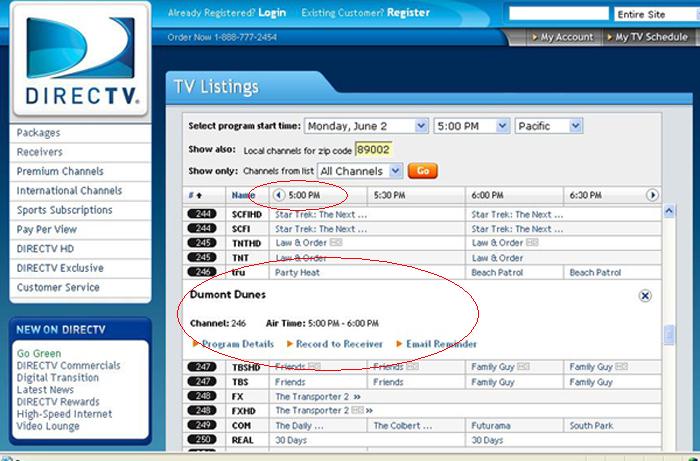Open Video Lounge link
Viewport: 700px width, 461px height.
tap(48, 426)
